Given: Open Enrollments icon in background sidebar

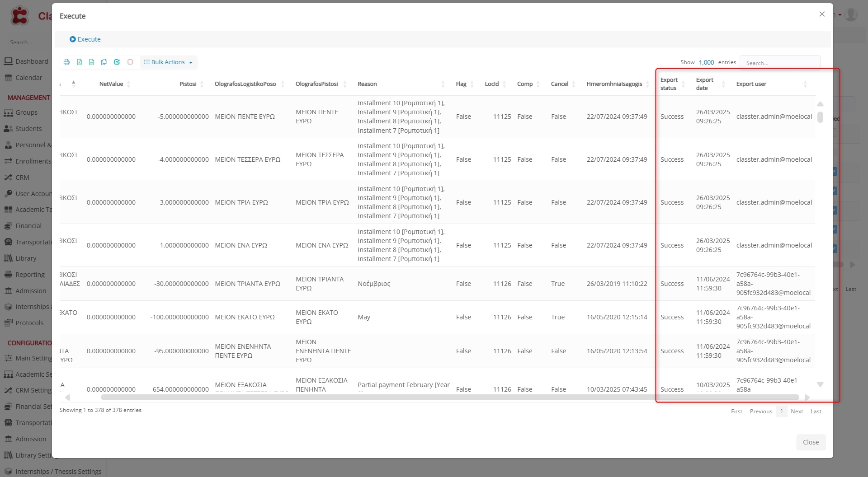Looking at the screenshot, I should pyautogui.click(x=8, y=161).
